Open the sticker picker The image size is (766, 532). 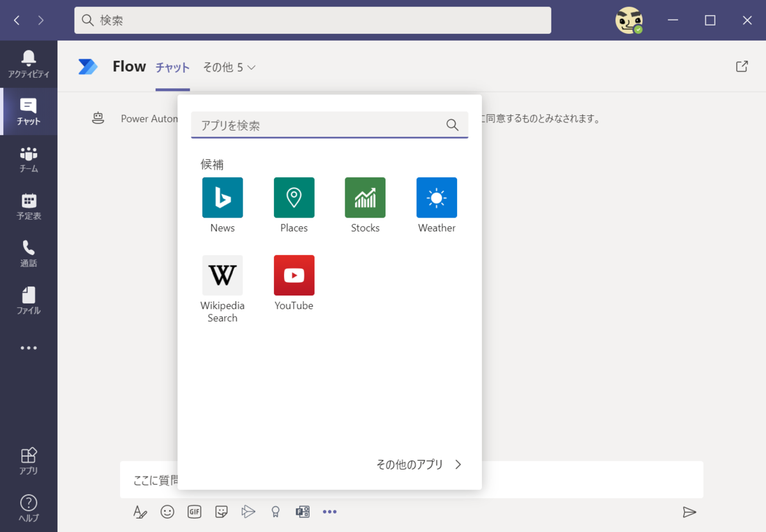click(x=222, y=512)
